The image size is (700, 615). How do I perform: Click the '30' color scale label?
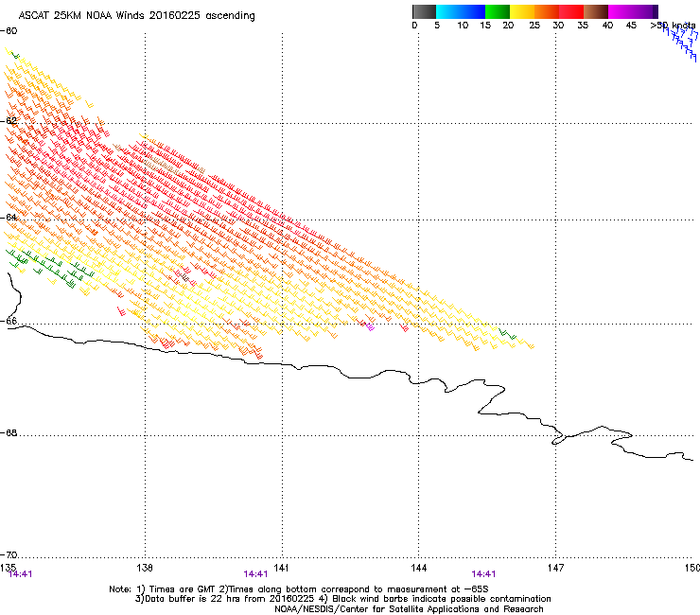(558, 26)
